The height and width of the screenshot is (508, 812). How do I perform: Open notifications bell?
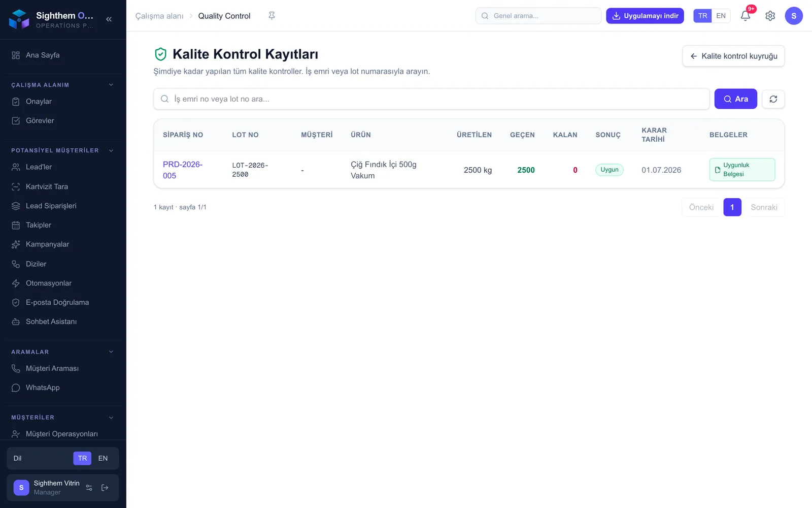pyautogui.click(x=746, y=16)
